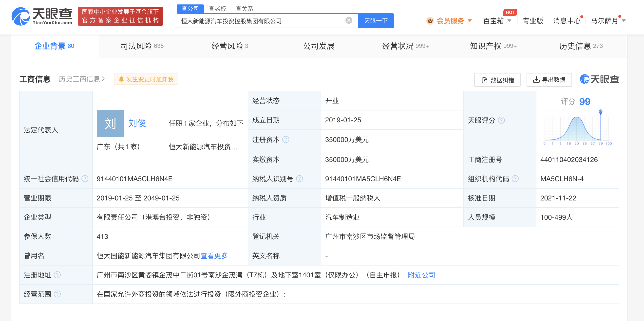Click help icon next to 注册资本

(x=285, y=139)
